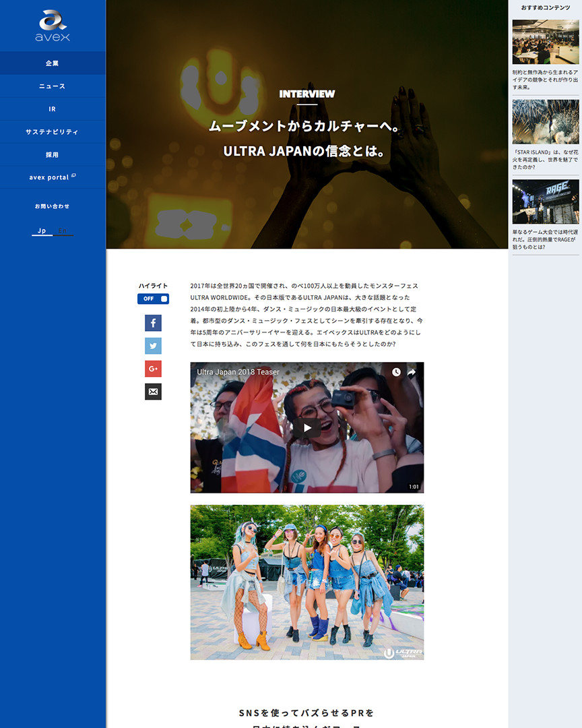Viewport: 582px width, 728px height.
Task: Open the 制約と無作為から生まれる article link
Action: 546,80
